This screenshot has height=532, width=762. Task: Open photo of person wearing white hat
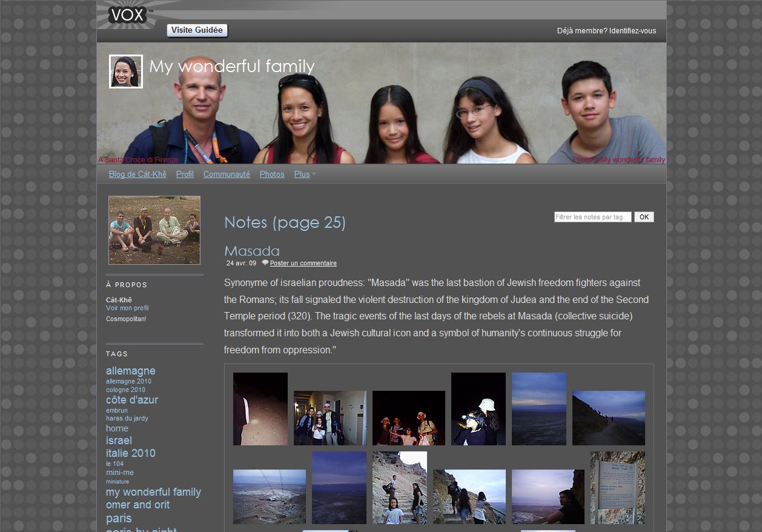tap(478, 409)
